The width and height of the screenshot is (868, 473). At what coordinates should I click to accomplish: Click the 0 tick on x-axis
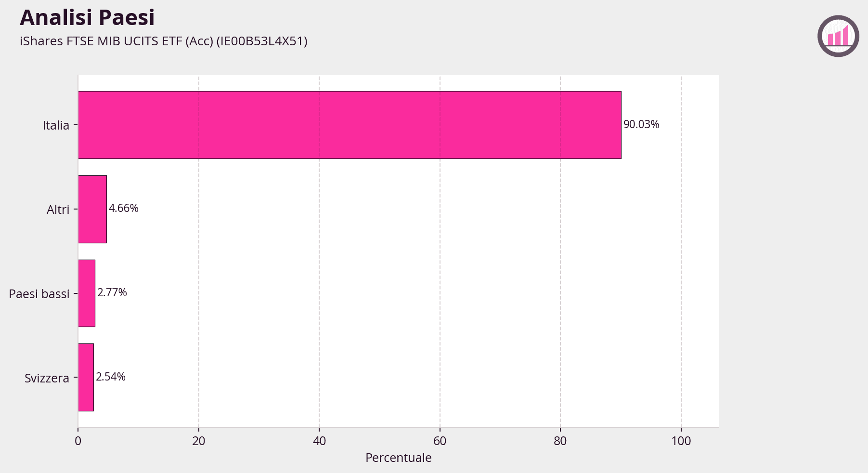tap(78, 441)
